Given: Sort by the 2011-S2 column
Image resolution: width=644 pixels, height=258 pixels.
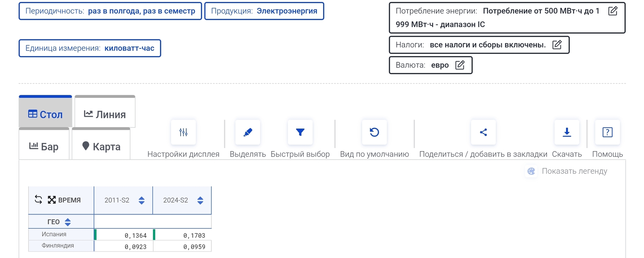Looking at the screenshot, I should (142, 200).
